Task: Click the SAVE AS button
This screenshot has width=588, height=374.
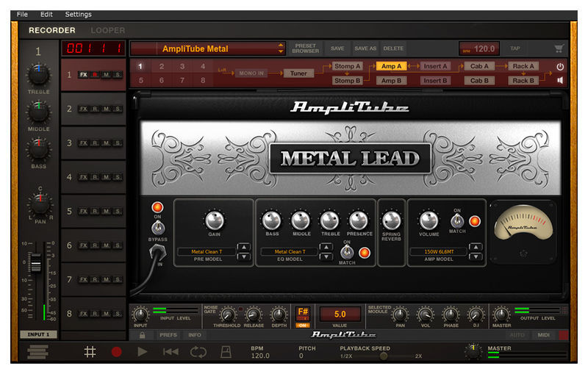Action: 365,48
